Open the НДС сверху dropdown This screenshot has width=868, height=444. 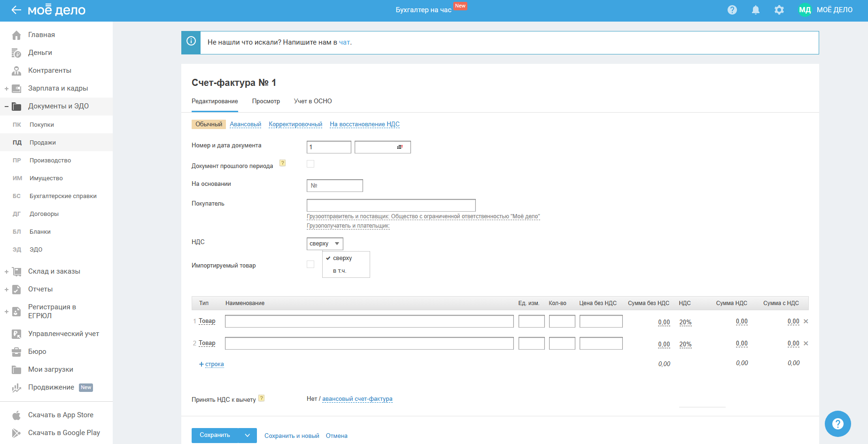325,244
